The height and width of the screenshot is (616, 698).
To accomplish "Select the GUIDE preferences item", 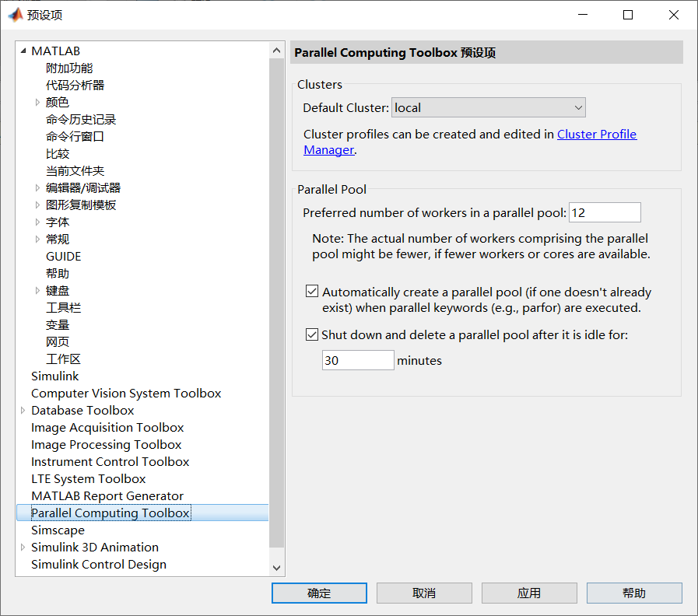I will coord(63,256).
